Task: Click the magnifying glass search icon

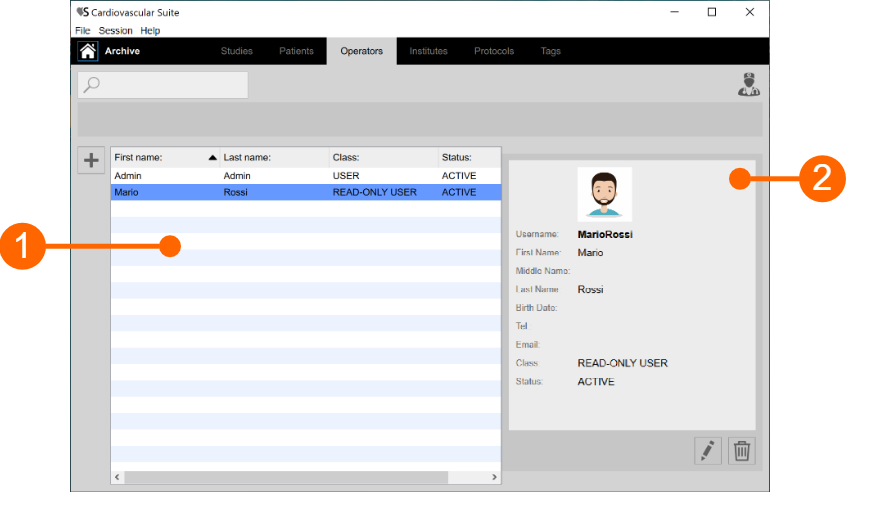Action: coord(92,85)
